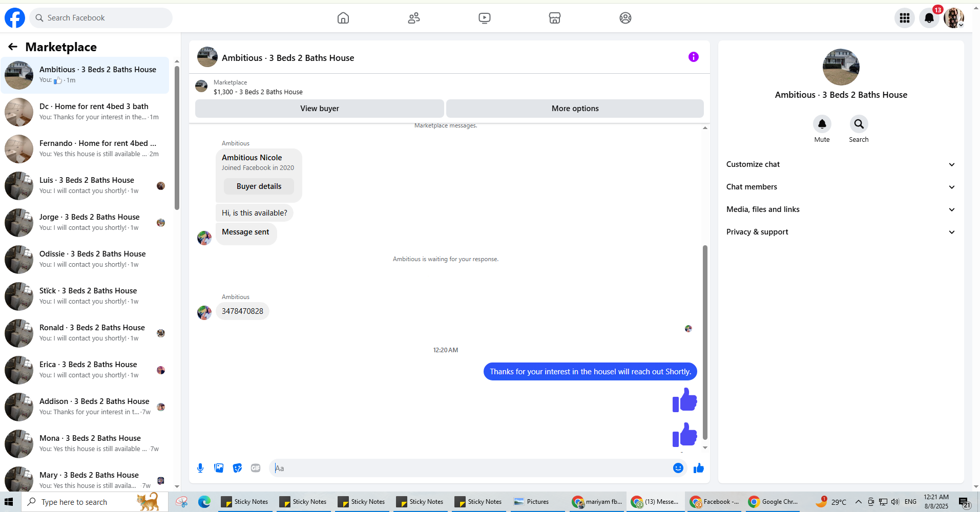Send a like with thumbs-up icon
This screenshot has width=980, height=512.
pyautogui.click(x=699, y=468)
